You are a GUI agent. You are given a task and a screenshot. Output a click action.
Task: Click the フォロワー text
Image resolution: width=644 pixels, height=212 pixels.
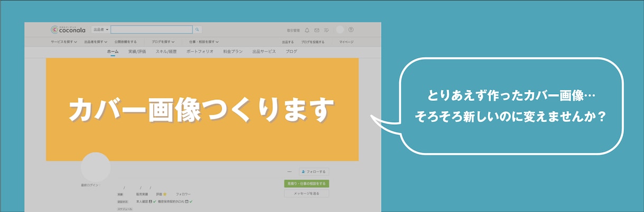[x=183, y=195]
